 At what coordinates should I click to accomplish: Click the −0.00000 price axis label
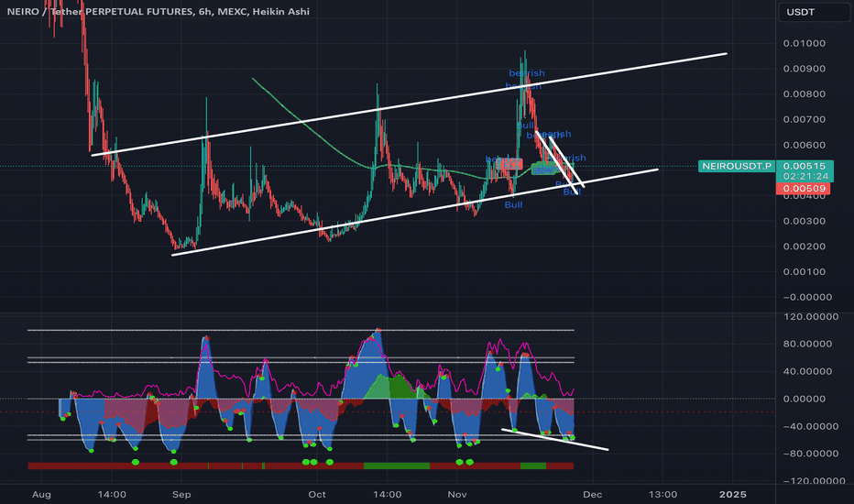807,297
